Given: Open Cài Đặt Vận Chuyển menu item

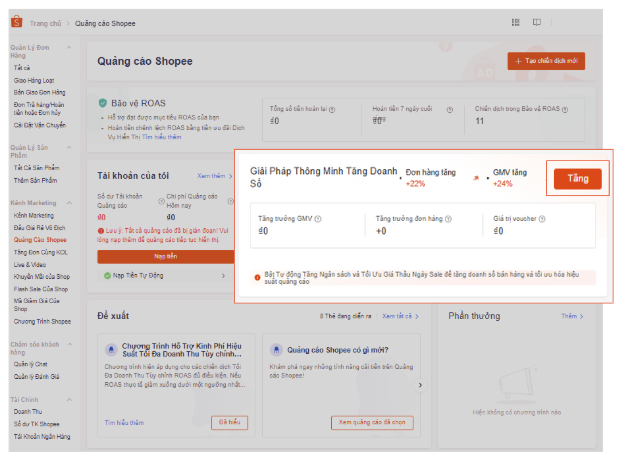Looking at the screenshot, I should (x=39, y=125).
